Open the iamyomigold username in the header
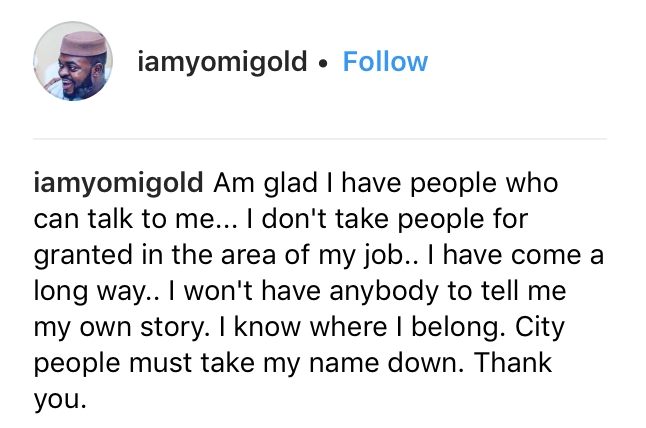 click(x=222, y=62)
